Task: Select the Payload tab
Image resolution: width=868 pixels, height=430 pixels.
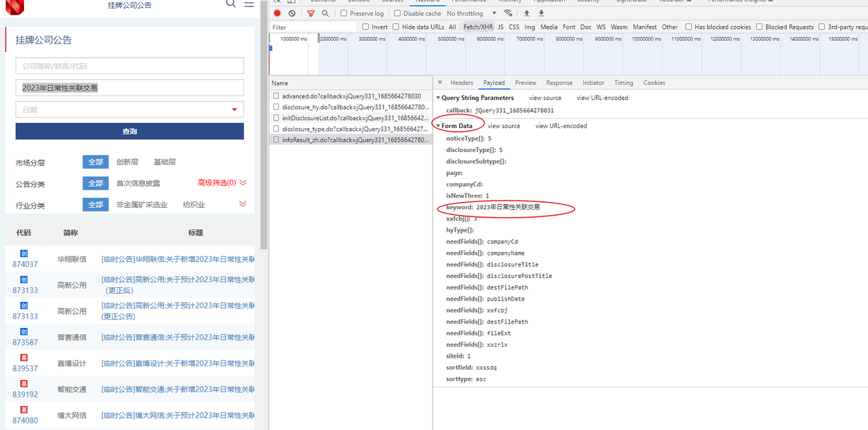Action: 494,83
